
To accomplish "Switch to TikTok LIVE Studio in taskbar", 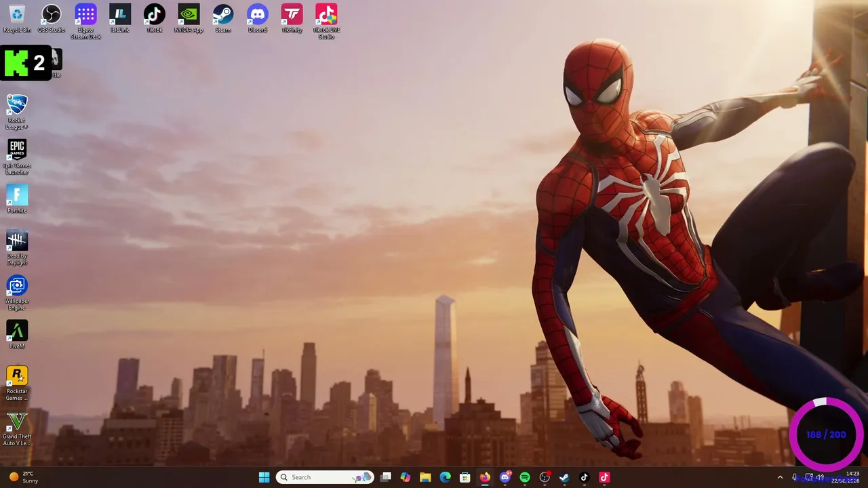I will (x=604, y=477).
